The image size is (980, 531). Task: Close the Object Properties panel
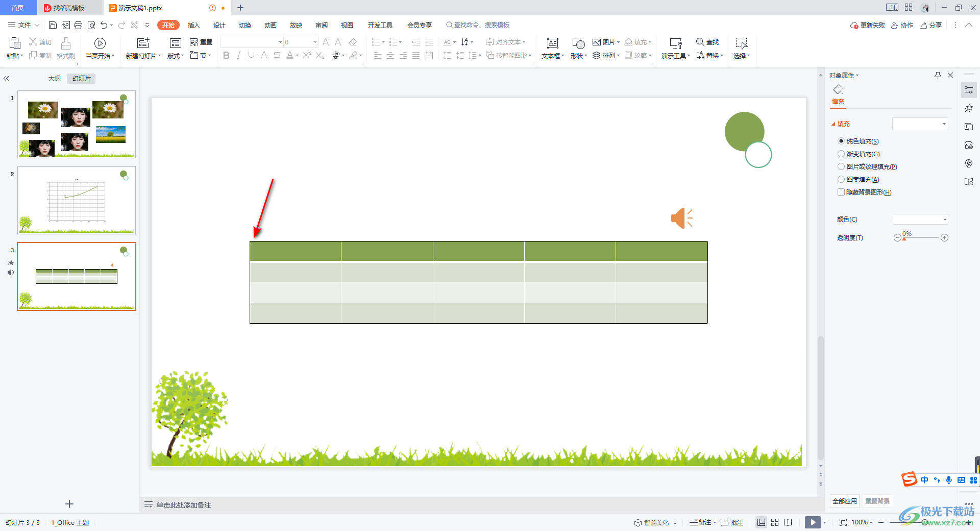click(950, 75)
